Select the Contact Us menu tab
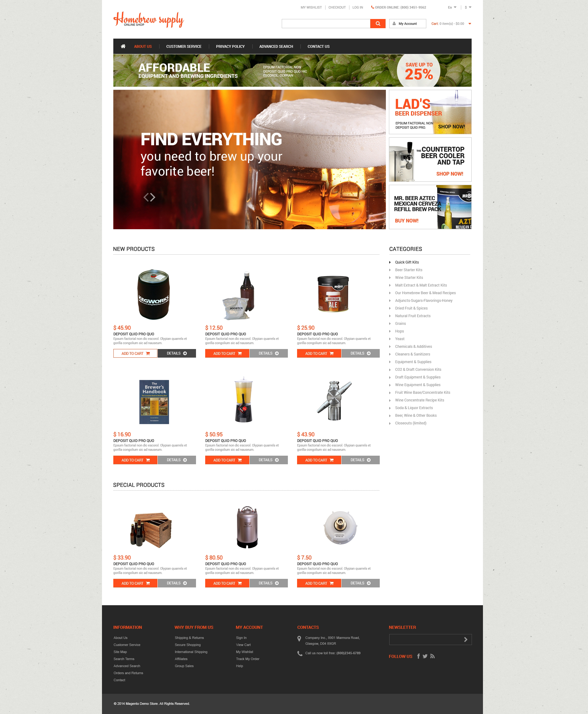 coord(318,46)
